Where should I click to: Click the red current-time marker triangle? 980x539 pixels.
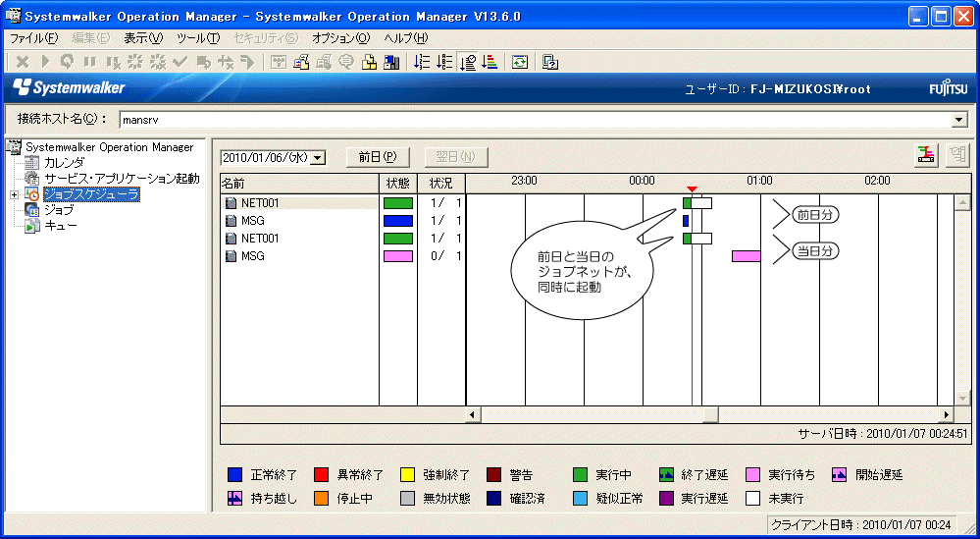coord(692,189)
